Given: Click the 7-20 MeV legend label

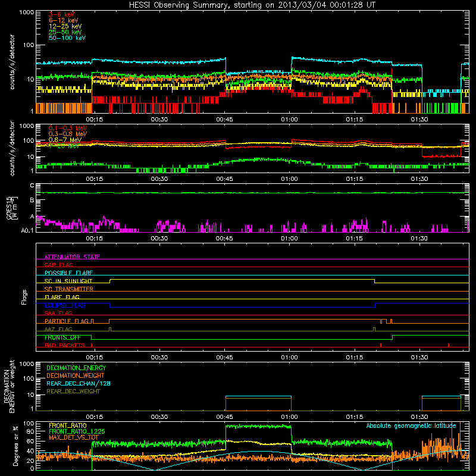Looking at the screenshot, I should click(x=64, y=146).
